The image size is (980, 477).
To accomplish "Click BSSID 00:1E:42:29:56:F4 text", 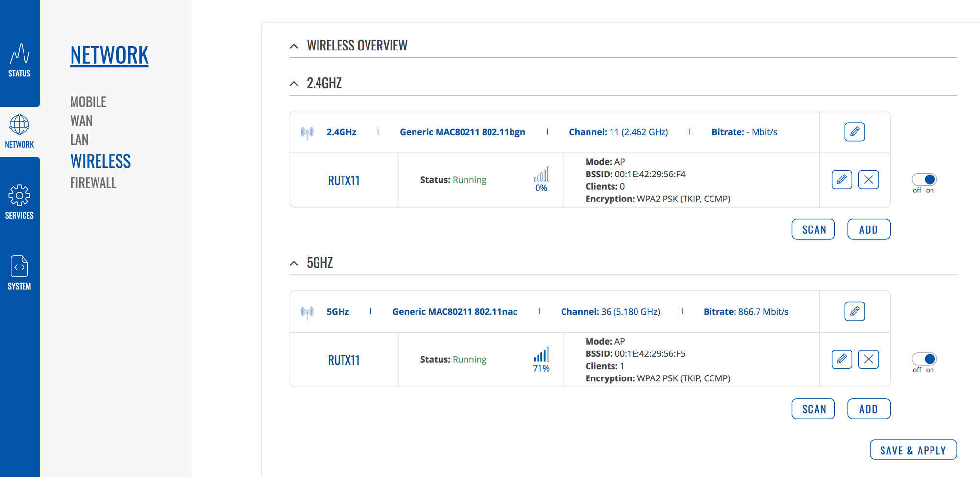I will point(636,174).
